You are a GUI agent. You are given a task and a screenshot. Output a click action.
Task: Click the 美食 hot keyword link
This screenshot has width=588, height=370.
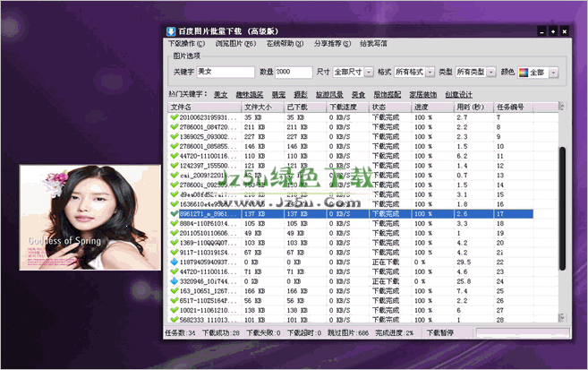(x=359, y=95)
